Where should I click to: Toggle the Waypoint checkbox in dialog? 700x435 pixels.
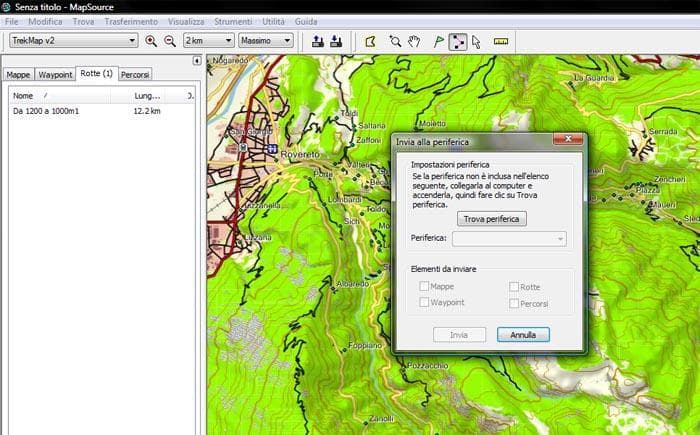[424, 302]
